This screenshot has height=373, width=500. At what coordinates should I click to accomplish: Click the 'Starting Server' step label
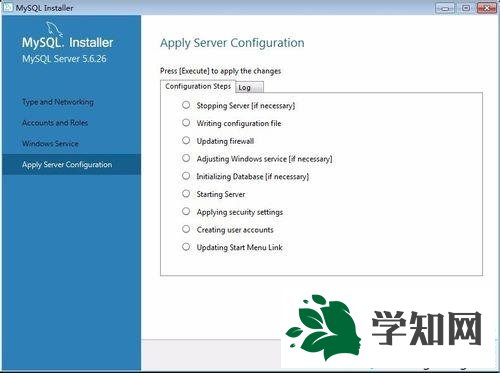click(221, 194)
